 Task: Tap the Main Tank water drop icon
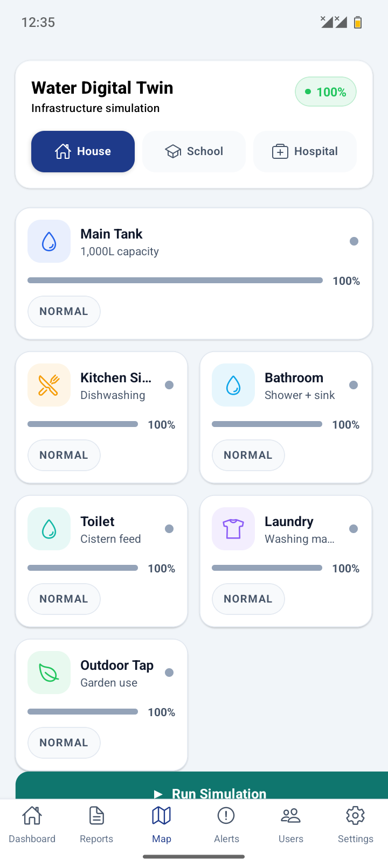click(49, 241)
